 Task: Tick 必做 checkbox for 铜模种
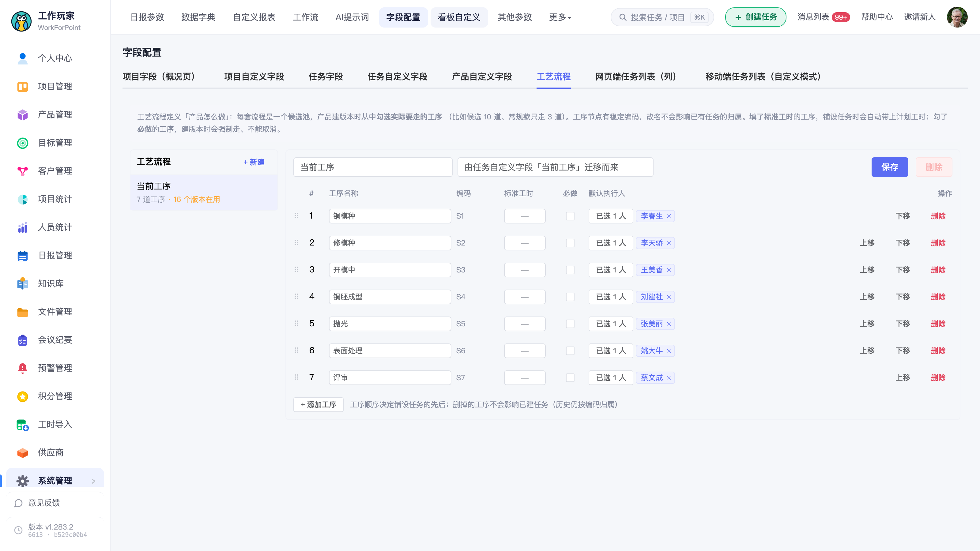(x=570, y=216)
